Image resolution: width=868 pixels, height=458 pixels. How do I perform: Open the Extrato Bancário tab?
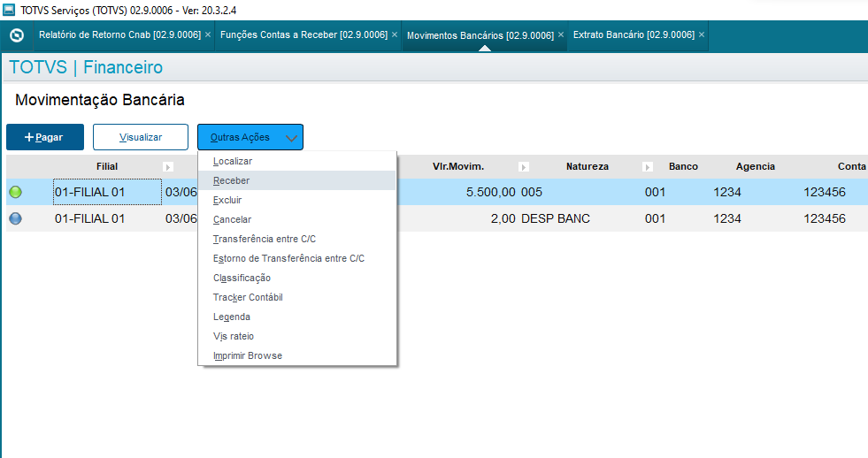click(x=634, y=34)
